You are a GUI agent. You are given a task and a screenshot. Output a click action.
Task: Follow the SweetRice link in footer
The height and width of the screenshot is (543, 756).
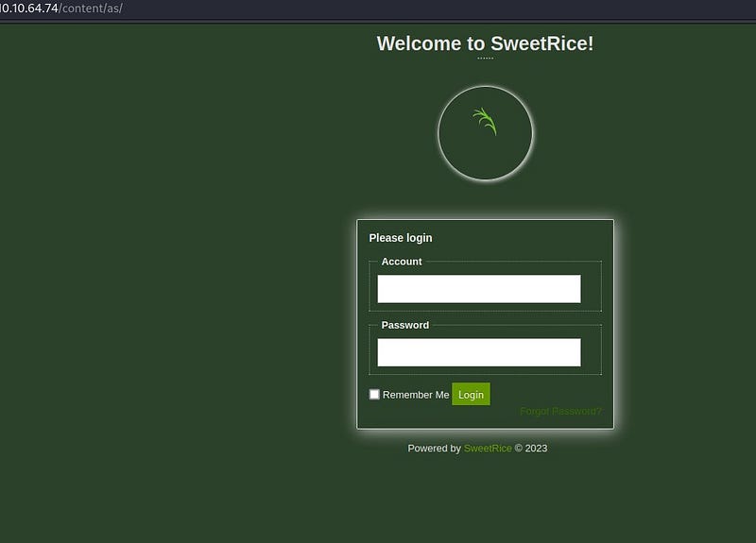(x=488, y=449)
